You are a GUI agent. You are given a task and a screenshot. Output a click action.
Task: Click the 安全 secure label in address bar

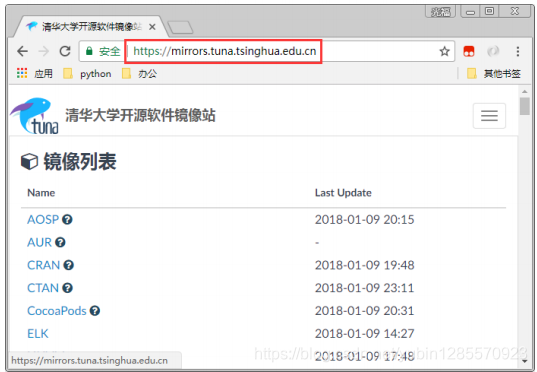pyautogui.click(x=110, y=51)
